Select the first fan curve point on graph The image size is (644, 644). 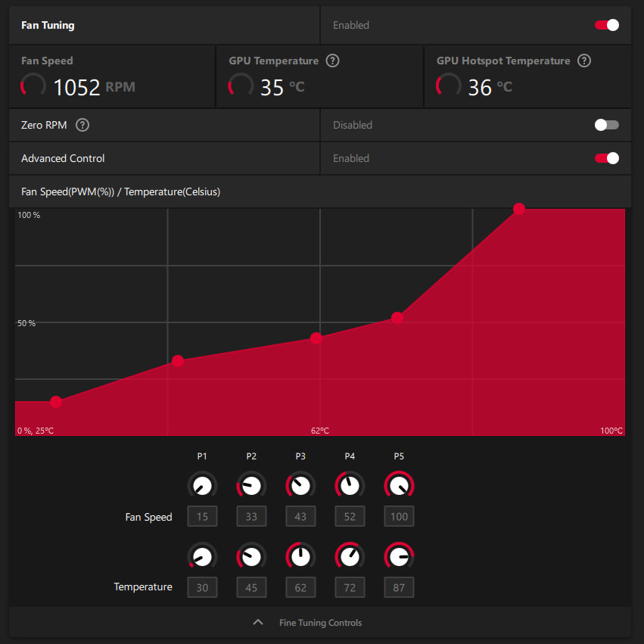tap(55, 402)
